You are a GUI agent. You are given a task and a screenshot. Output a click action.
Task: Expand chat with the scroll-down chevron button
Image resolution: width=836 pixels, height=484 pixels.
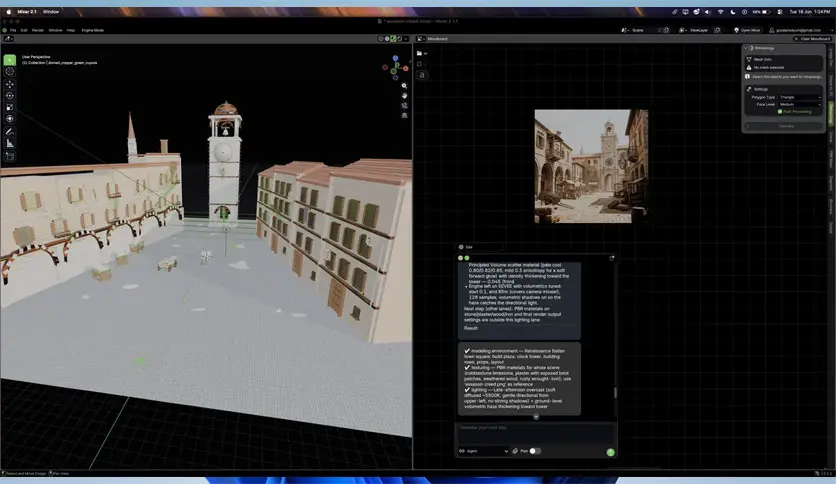[x=536, y=417]
